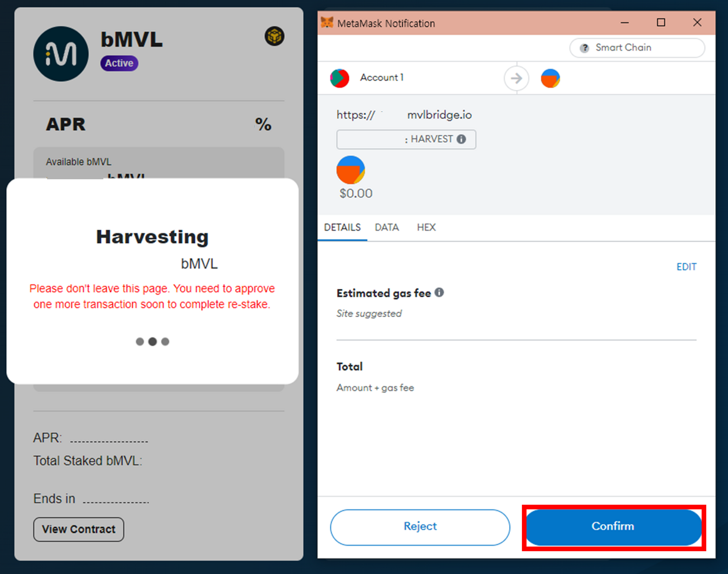Maximize the MetaMask Notification window

pyautogui.click(x=661, y=23)
